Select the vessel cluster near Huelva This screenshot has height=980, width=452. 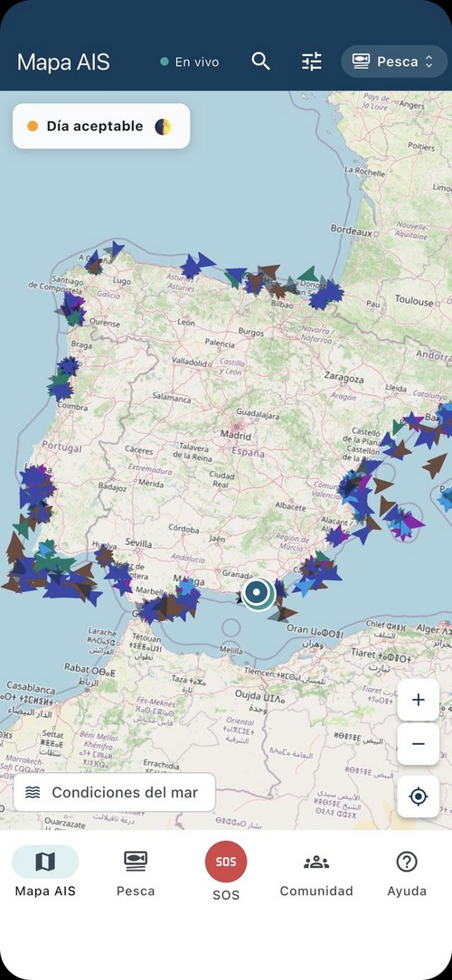pos(104,555)
